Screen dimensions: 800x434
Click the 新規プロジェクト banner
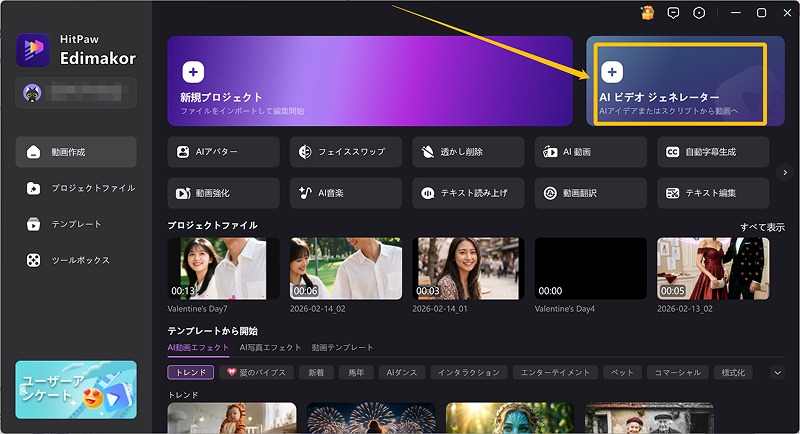(370, 81)
